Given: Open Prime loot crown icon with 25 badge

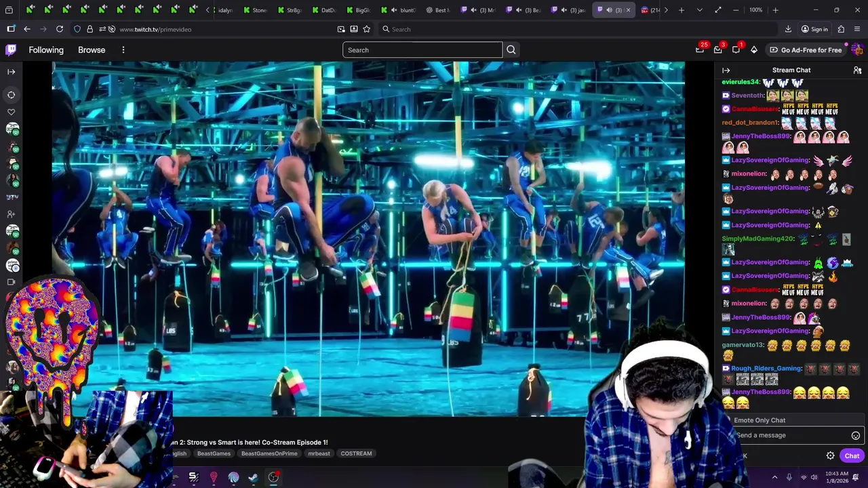Looking at the screenshot, I should point(700,50).
